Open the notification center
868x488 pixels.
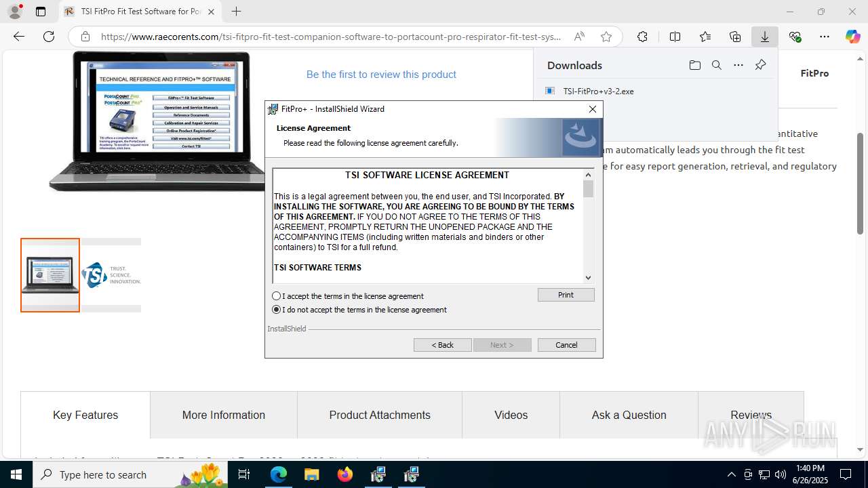pyautogui.click(x=846, y=474)
